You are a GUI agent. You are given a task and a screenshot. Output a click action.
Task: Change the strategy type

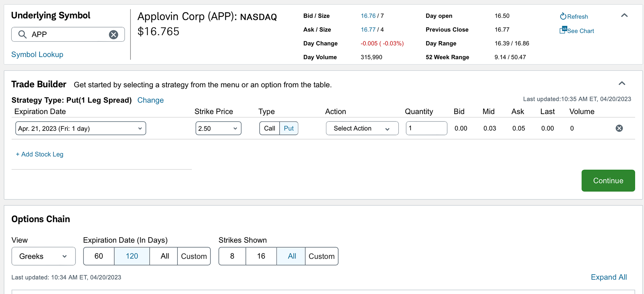(x=151, y=100)
